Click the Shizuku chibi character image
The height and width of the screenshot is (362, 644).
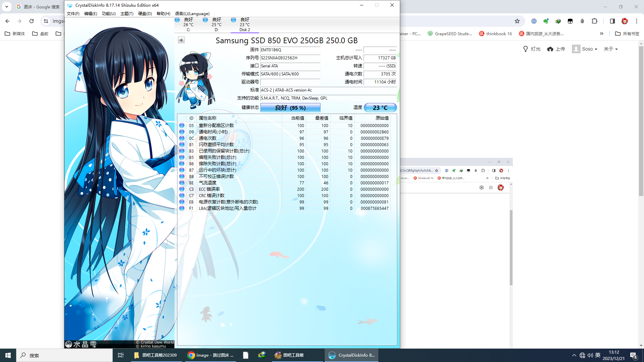coord(195,80)
